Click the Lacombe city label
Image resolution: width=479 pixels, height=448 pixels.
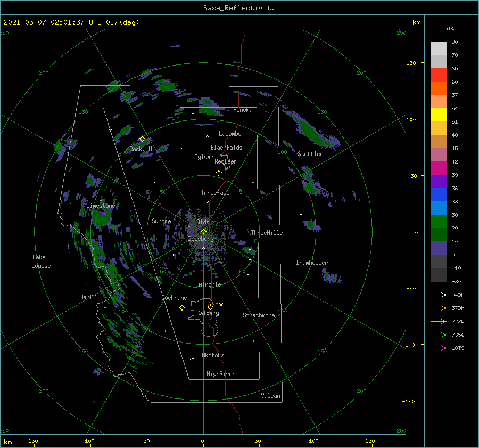pos(230,134)
